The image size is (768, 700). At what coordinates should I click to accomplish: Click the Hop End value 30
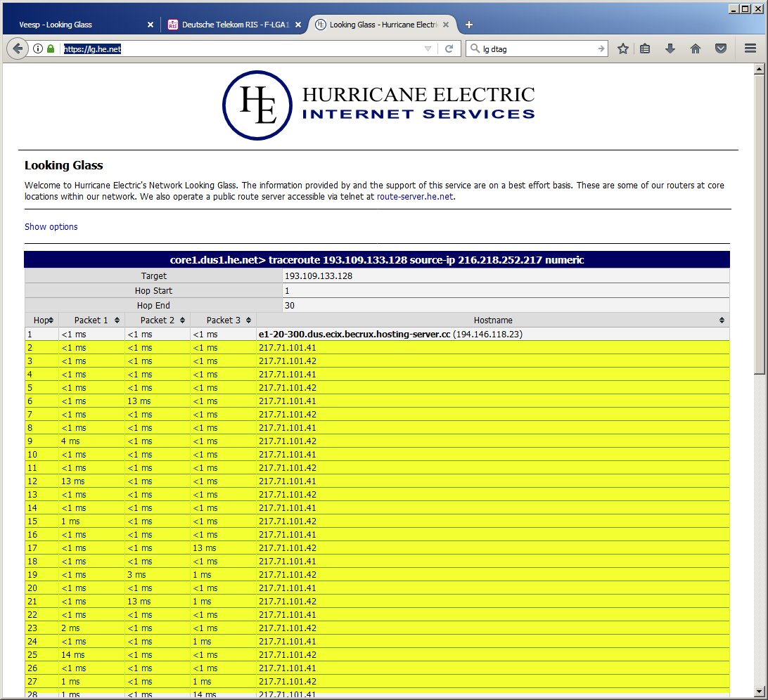pos(290,306)
